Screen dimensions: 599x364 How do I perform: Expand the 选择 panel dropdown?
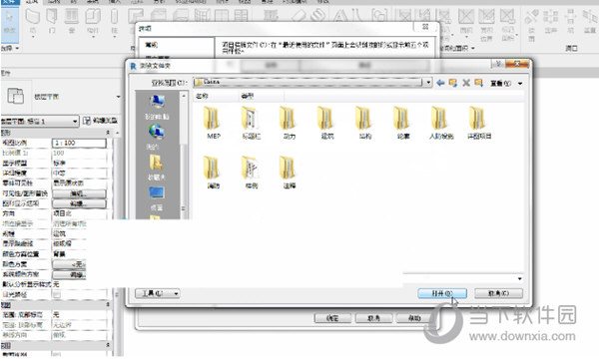10,49
